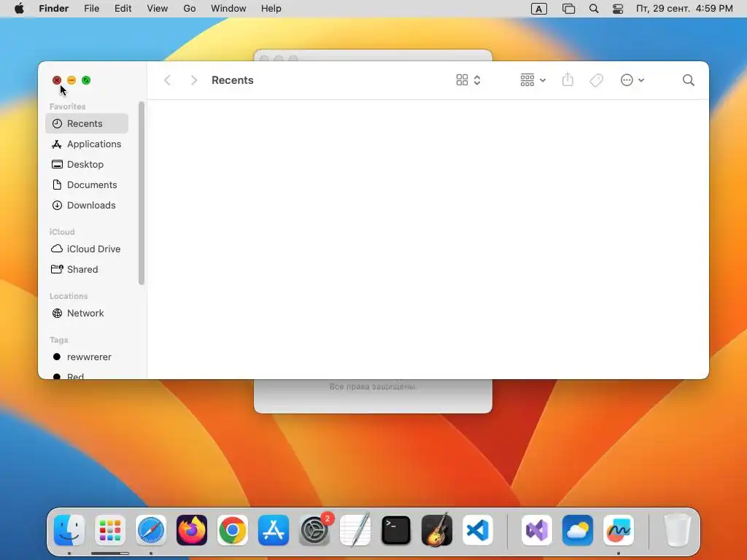
Task: Click the Stage Manager menu bar icon
Action: point(568,9)
